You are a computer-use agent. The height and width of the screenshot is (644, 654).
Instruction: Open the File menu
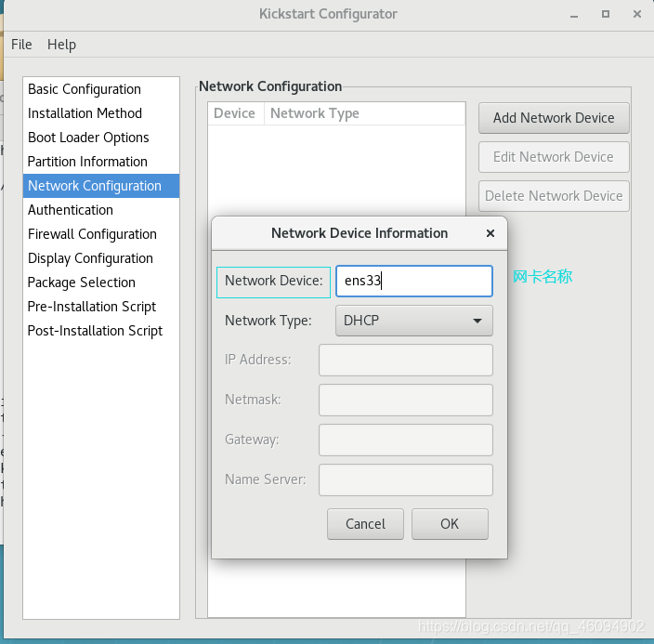click(21, 45)
